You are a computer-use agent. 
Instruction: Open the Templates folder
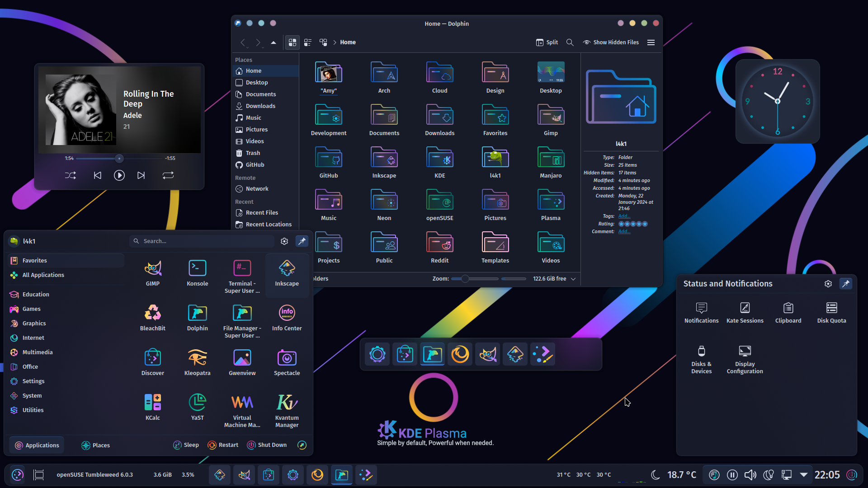coord(495,247)
